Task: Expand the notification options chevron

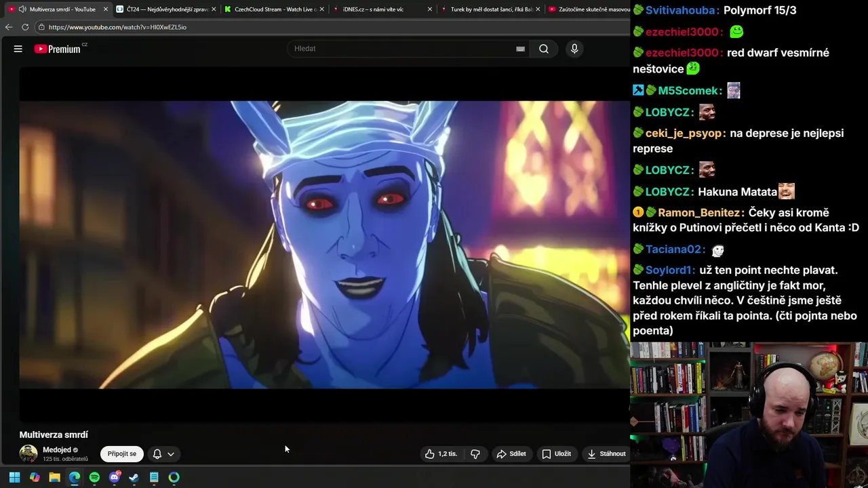Action: (x=171, y=454)
